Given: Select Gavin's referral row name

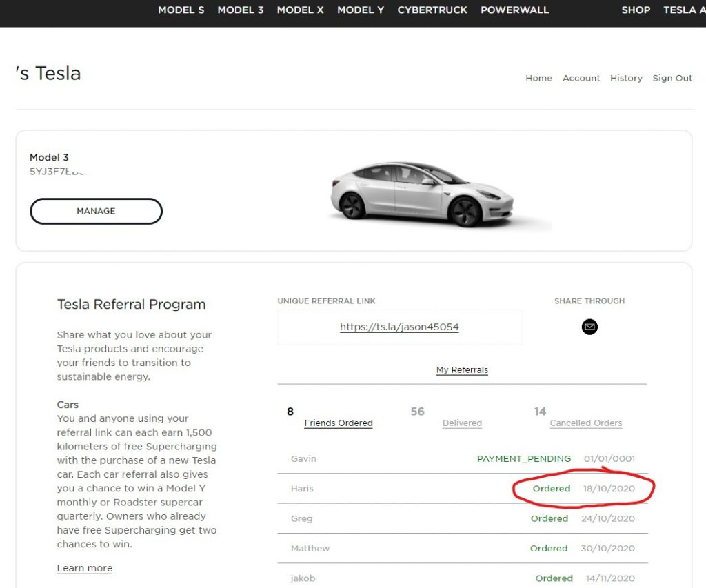Looking at the screenshot, I should 303,459.
